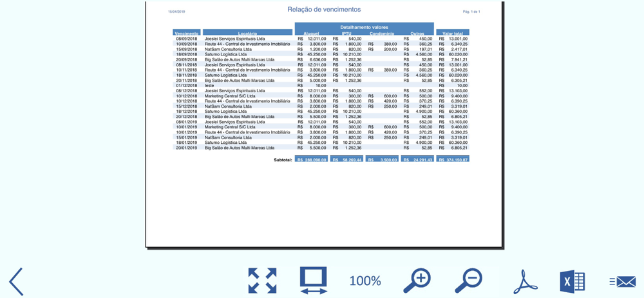The width and height of the screenshot is (644, 298).
Task: Select the 'Vencimento' column header
Action: coord(187,33)
